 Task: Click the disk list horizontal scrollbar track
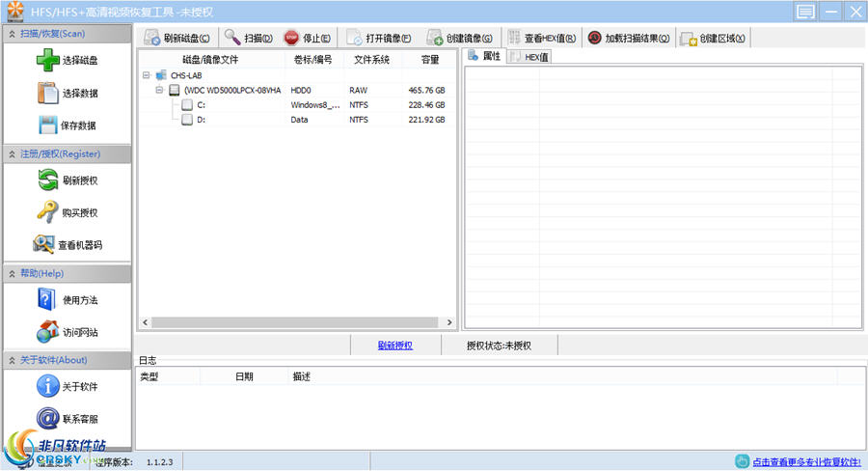click(295, 322)
